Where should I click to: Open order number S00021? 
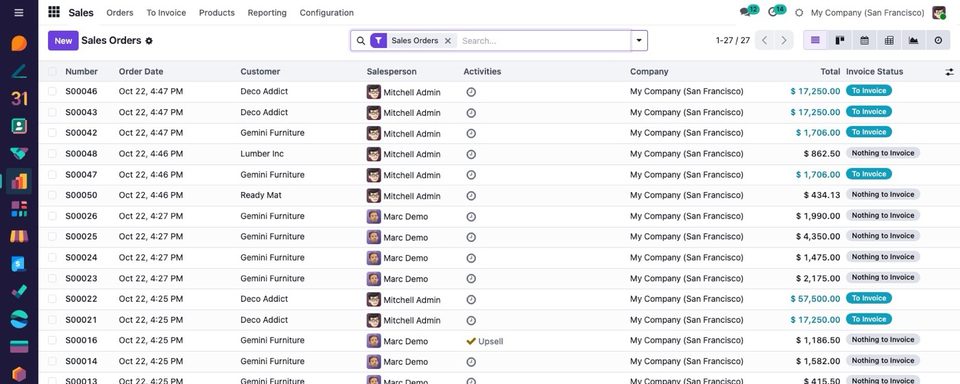pos(81,320)
